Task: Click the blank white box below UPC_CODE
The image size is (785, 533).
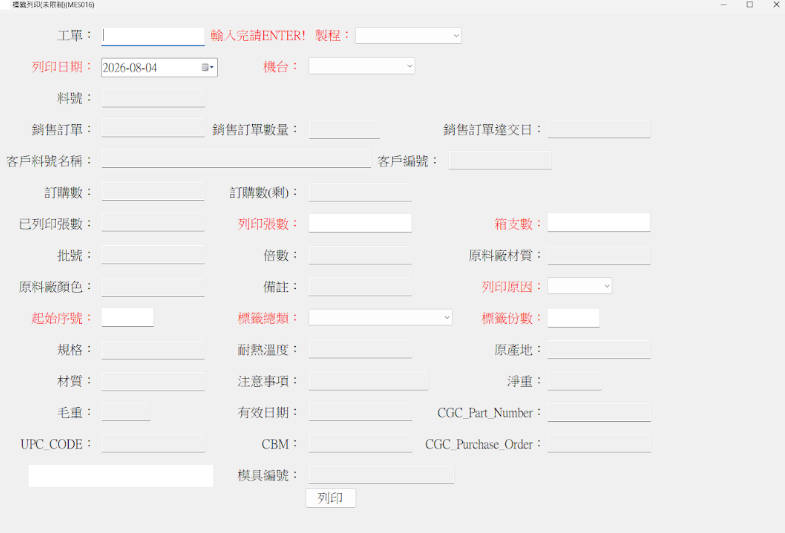Action: tap(121, 476)
